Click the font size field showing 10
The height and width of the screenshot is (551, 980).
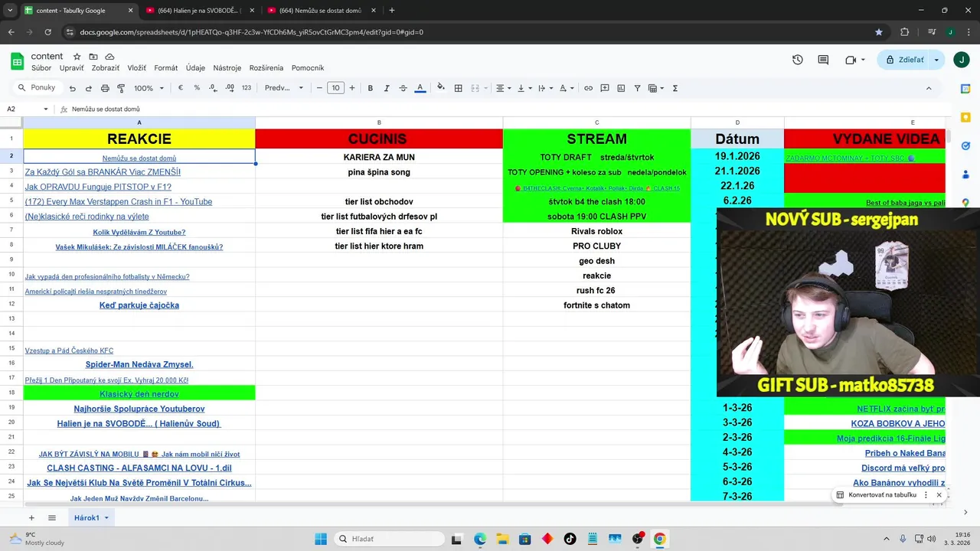(335, 88)
